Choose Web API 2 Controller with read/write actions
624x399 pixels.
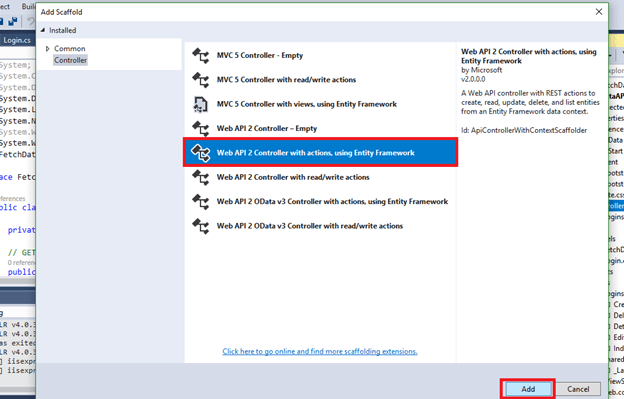click(x=293, y=177)
